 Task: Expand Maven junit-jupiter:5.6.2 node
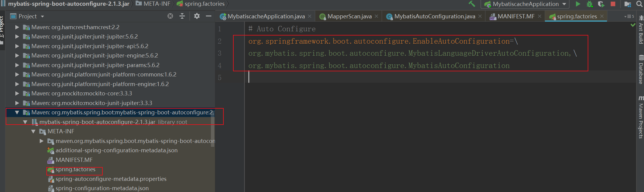(17, 37)
